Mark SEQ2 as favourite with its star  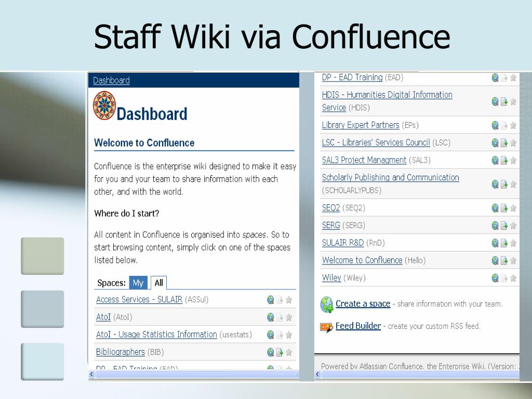(x=513, y=208)
